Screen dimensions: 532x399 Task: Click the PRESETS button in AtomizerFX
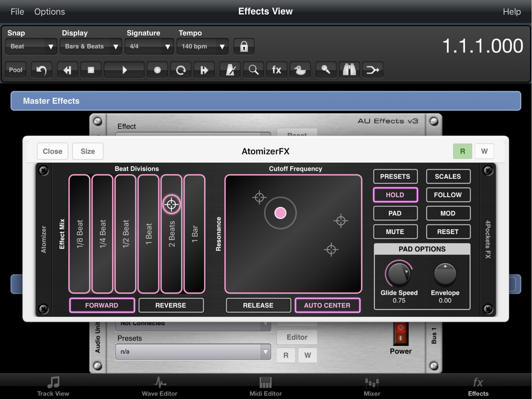tap(395, 176)
